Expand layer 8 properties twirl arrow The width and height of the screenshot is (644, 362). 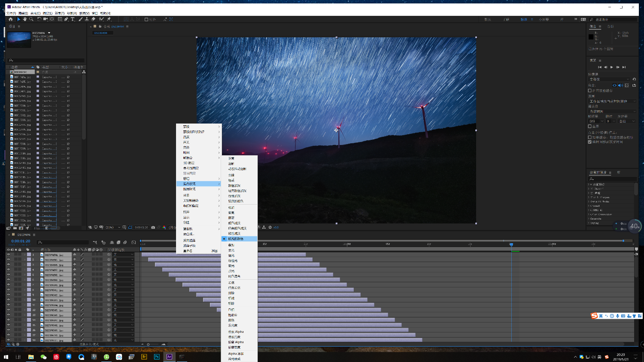click(25, 290)
